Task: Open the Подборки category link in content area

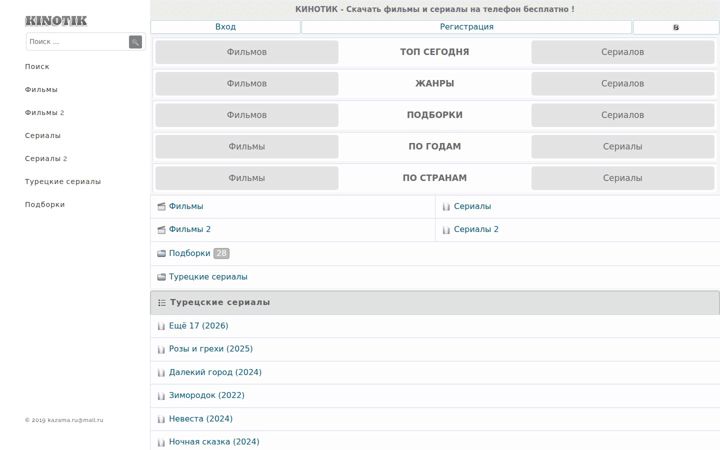Action: pos(189,253)
